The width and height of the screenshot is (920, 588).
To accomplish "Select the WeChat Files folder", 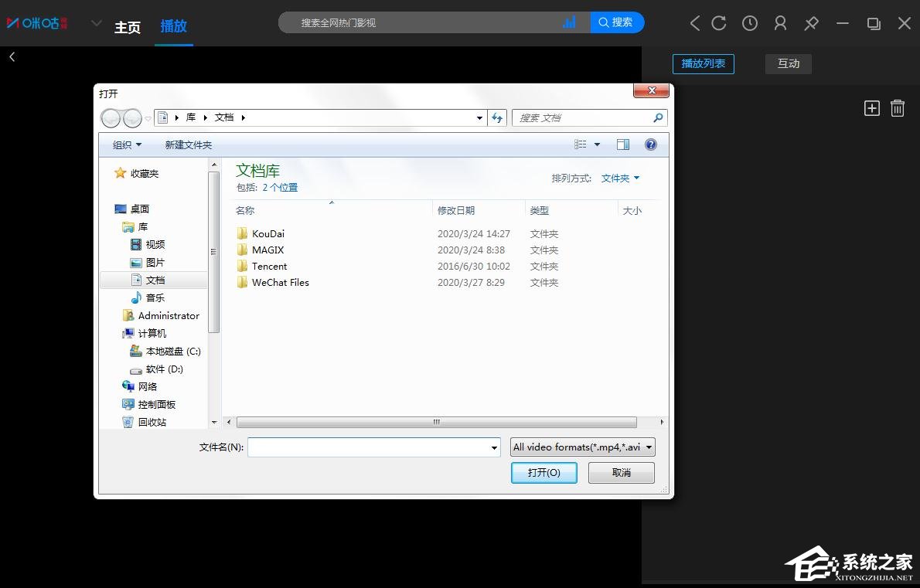I will pos(280,283).
